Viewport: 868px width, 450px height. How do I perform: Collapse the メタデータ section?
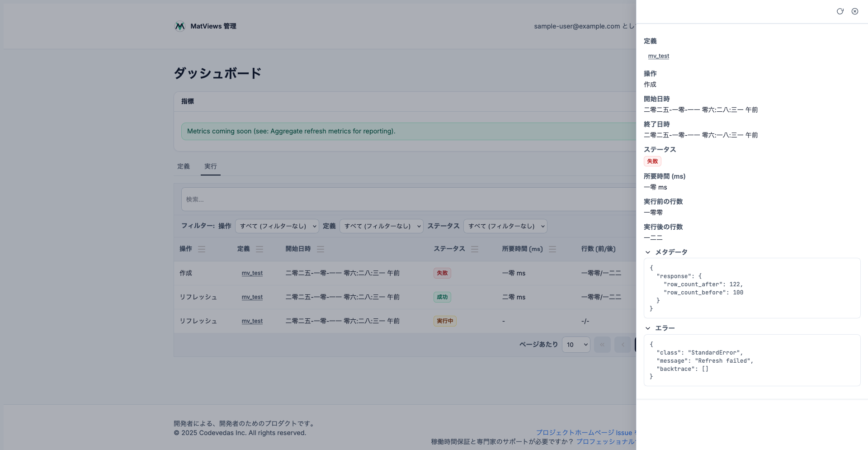pos(648,252)
